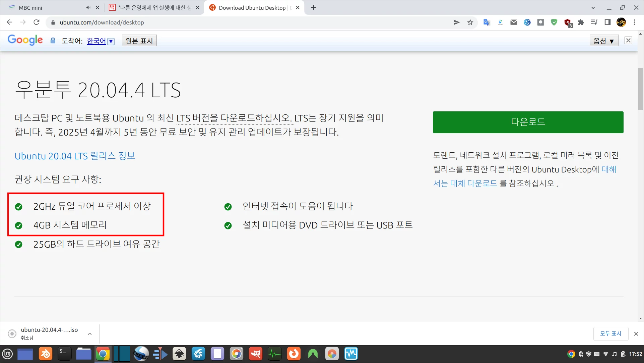644x363 pixels.
Task: Open the uBlock Origin extension icon
Action: point(568,22)
